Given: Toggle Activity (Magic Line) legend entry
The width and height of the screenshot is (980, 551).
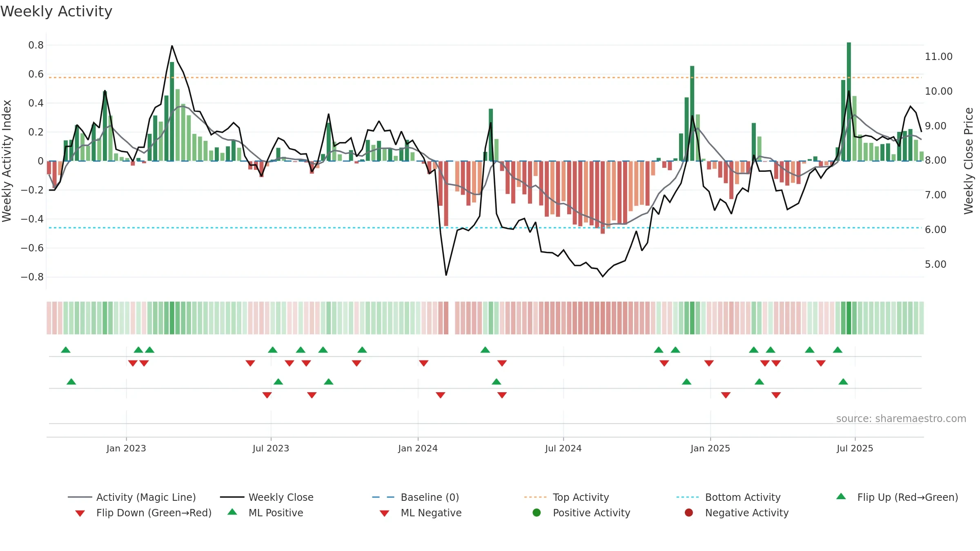Looking at the screenshot, I should point(131,497).
